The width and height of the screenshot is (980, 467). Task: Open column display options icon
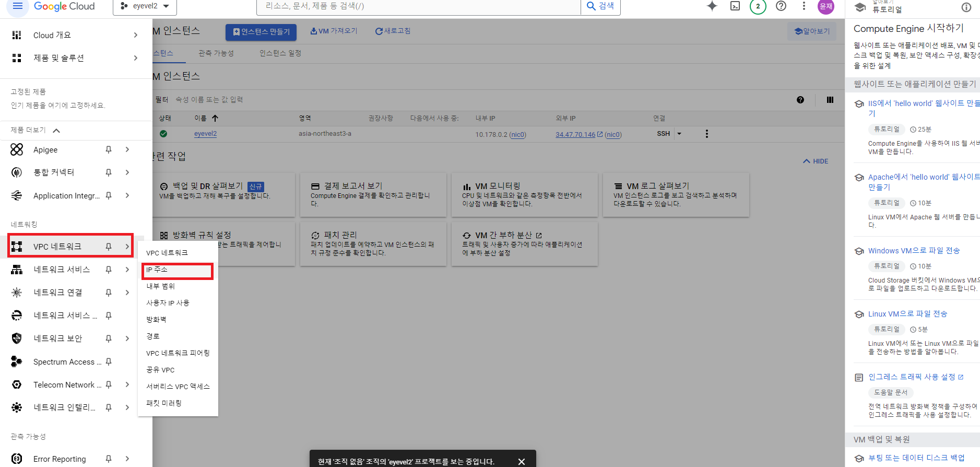coord(830,100)
